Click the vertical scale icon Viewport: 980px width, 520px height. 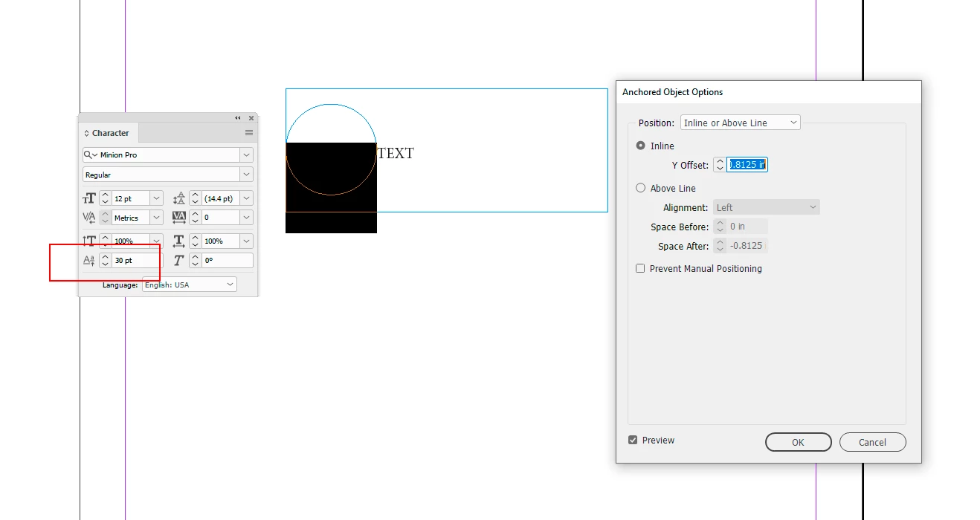(x=89, y=241)
